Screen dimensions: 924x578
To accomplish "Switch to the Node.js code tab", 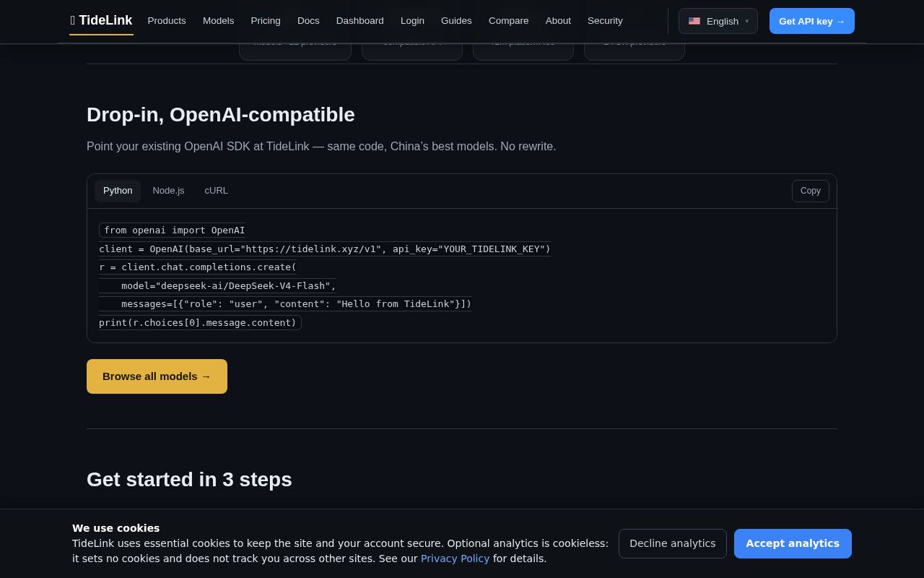I will coord(168,191).
